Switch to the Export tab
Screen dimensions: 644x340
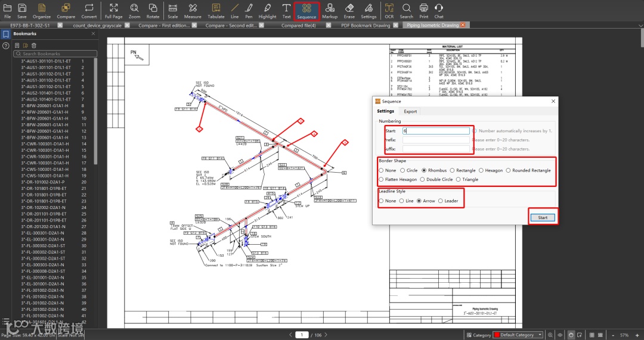(x=410, y=111)
